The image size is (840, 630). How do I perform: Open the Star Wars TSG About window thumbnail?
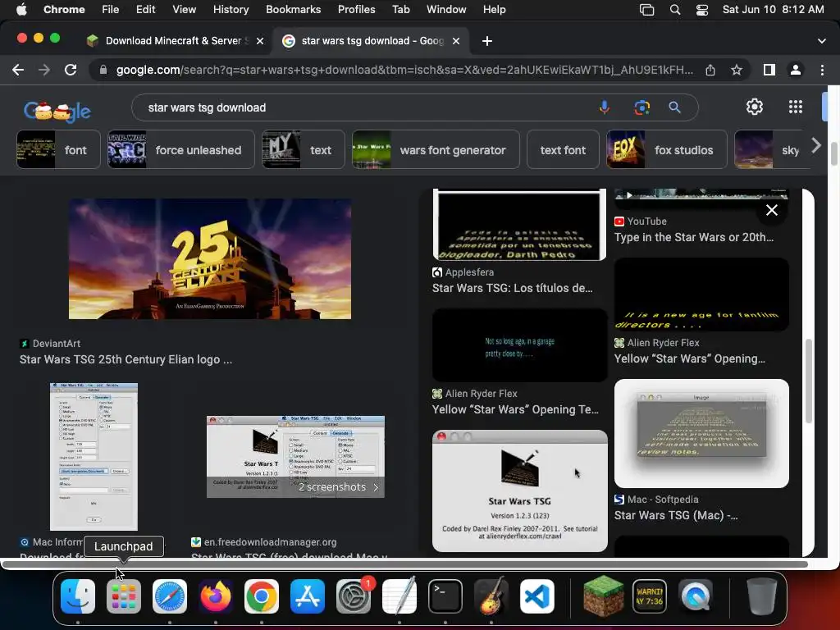tap(519, 491)
